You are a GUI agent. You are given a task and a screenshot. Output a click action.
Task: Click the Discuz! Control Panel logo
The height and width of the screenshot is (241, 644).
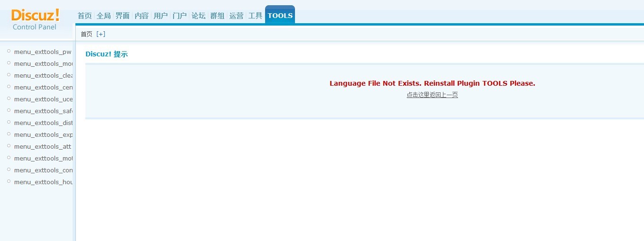pos(35,19)
